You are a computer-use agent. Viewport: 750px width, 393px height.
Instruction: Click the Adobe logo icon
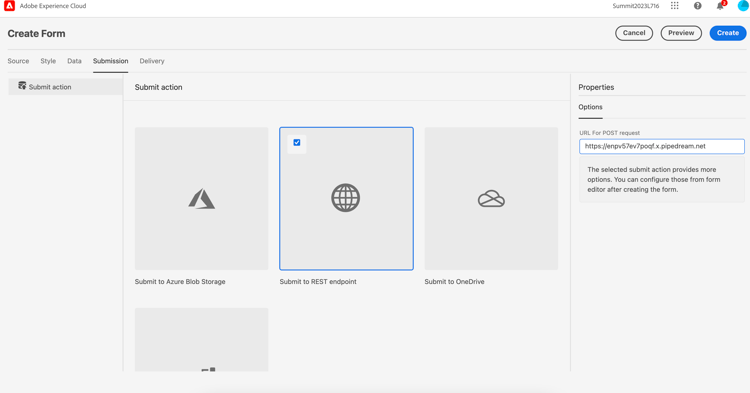[x=9, y=6]
